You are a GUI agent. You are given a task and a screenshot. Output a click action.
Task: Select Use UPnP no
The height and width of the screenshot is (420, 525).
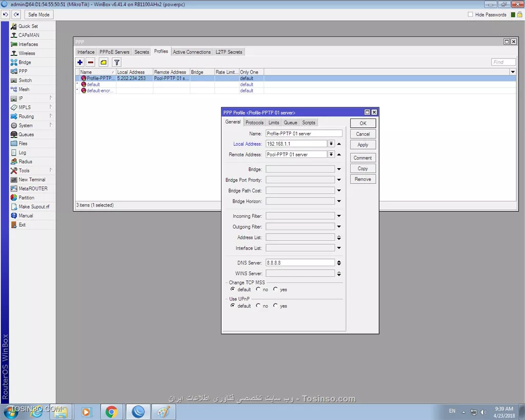[x=258, y=306]
